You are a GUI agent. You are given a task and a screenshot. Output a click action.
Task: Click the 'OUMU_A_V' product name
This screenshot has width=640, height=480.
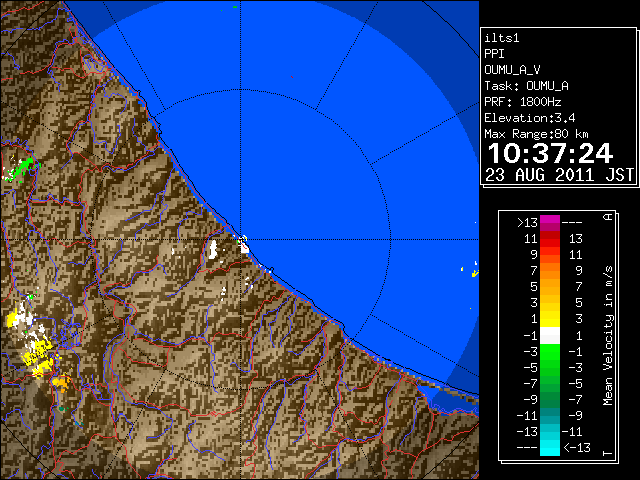point(512,70)
